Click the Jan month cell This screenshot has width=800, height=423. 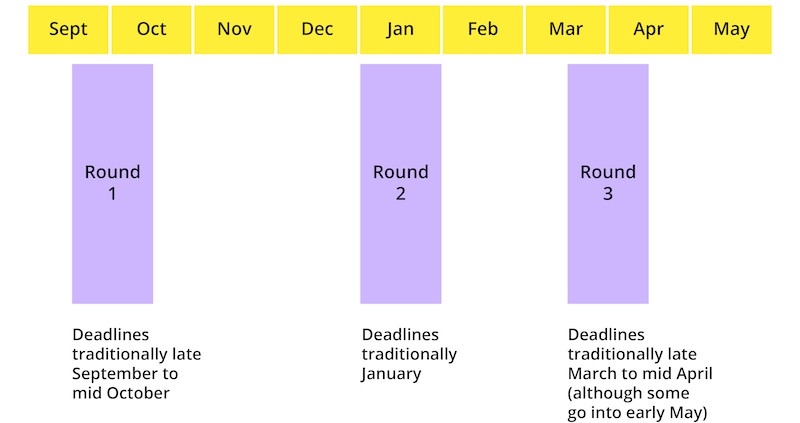pyautogui.click(x=400, y=29)
